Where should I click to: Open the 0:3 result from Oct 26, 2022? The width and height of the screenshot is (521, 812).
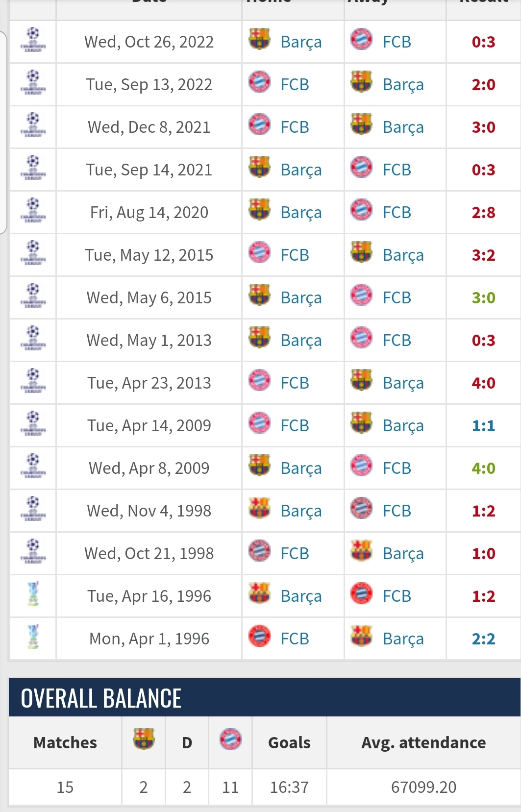point(483,42)
